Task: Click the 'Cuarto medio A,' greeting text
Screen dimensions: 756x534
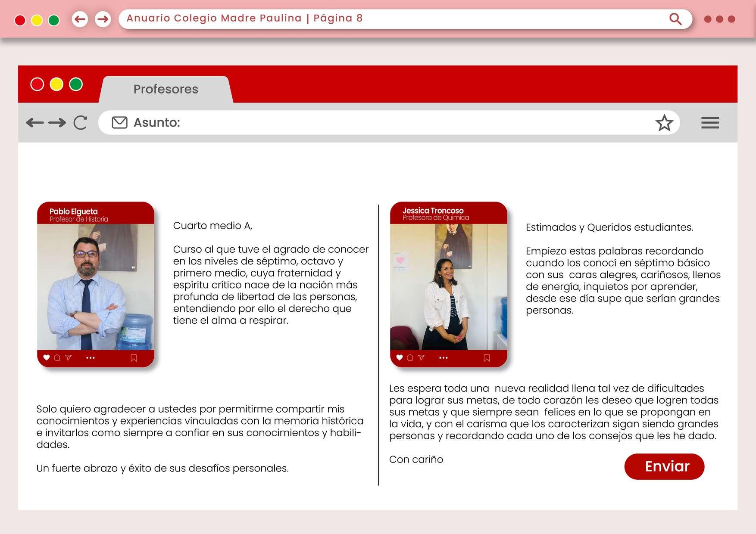Action: point(212,226)
